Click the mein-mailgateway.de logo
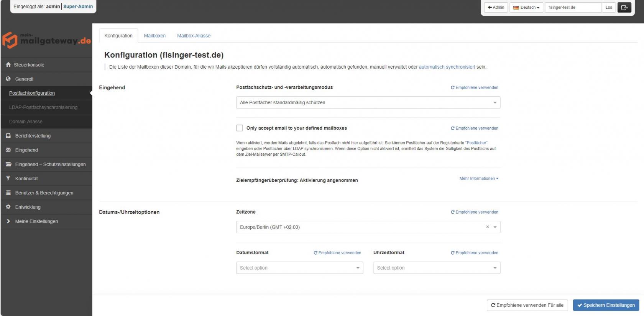The image size is (644, 316). pos(46,40)
